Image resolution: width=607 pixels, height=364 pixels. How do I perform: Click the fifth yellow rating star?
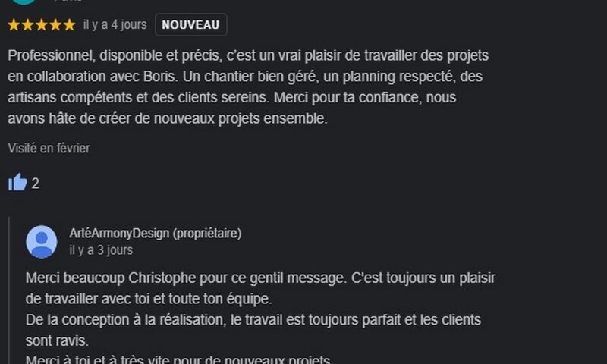(x=69, y=25)
